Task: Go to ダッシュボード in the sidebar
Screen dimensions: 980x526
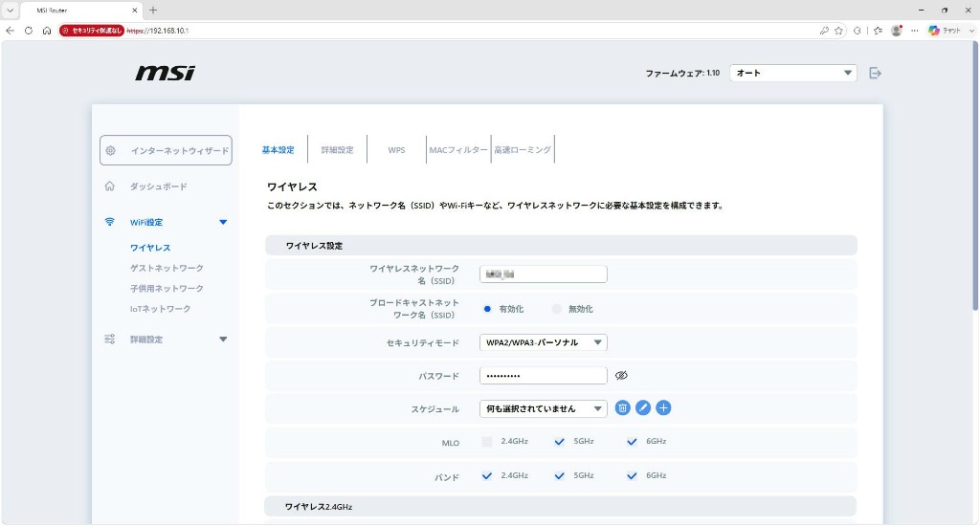Action: (x=158, y=186)
